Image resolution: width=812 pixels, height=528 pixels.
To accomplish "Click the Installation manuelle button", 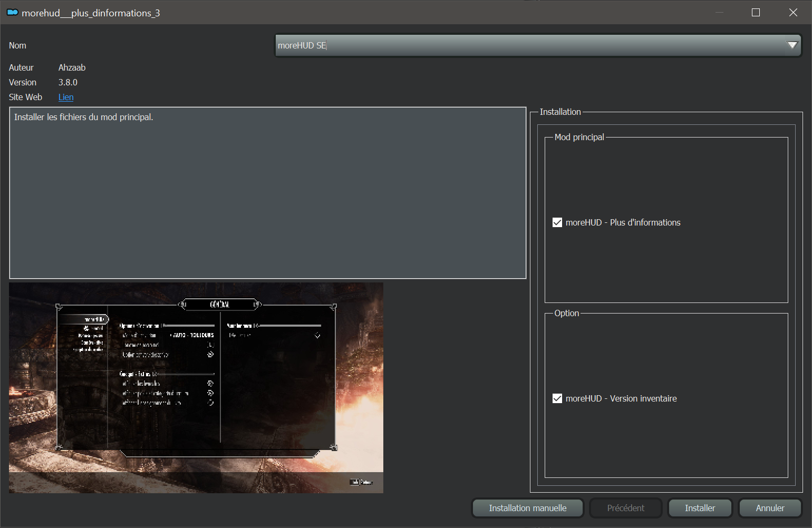I will 528,508.
